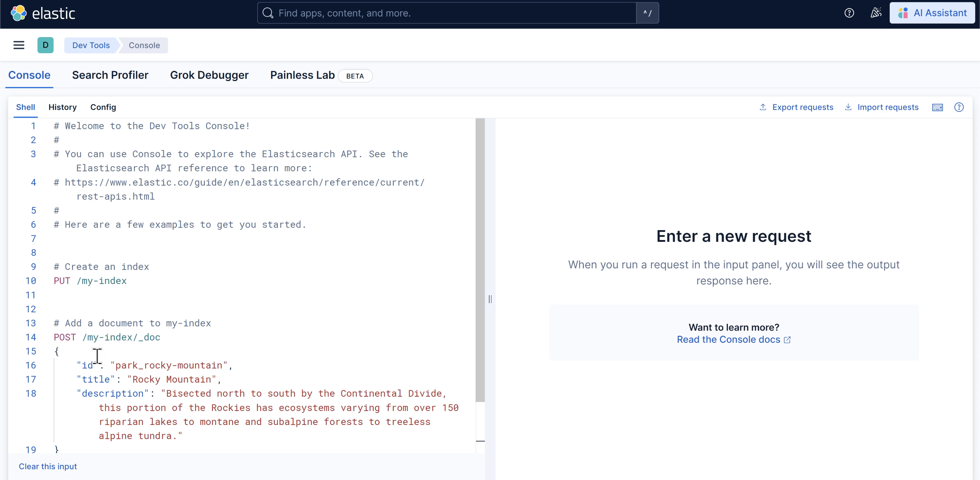
Task: Click the panel resize divider handle
Action: click(x=490, y=299)
